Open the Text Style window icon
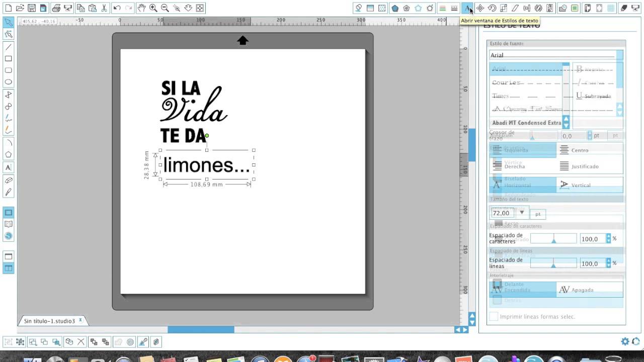The height and width of the screenshot is (362, 644). 467,8
